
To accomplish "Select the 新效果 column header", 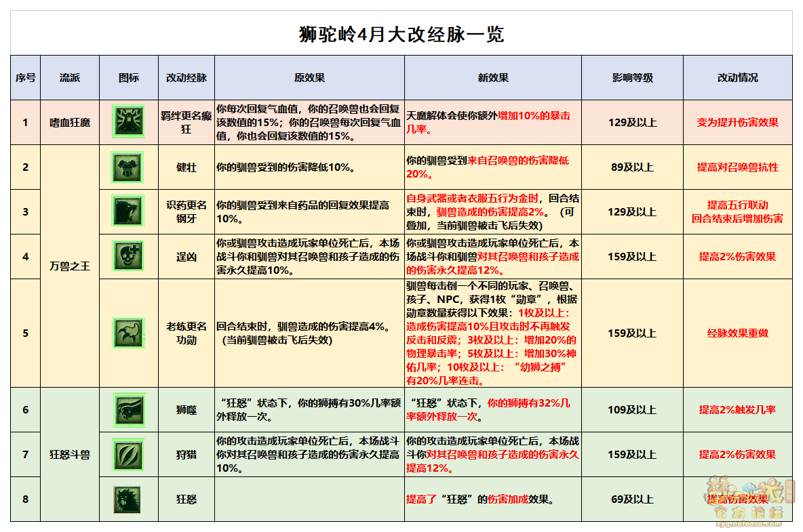I will tap(492, 78).
